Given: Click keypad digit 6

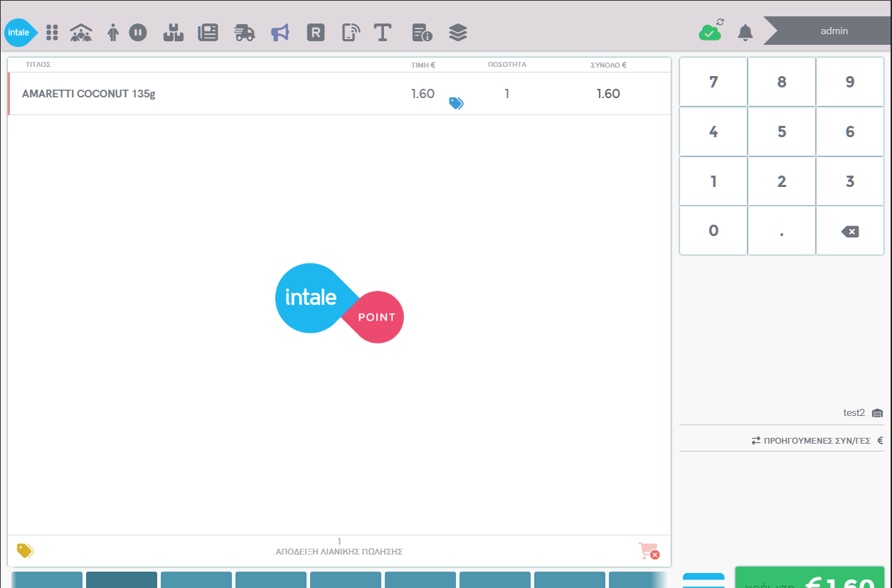Looking at the screenshot, I should coord(850,132).
